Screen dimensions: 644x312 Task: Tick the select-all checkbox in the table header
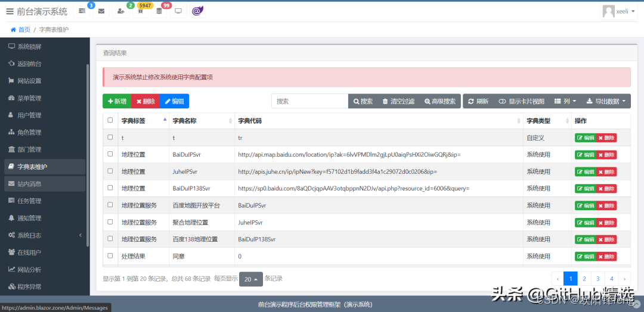click(110, 120)
